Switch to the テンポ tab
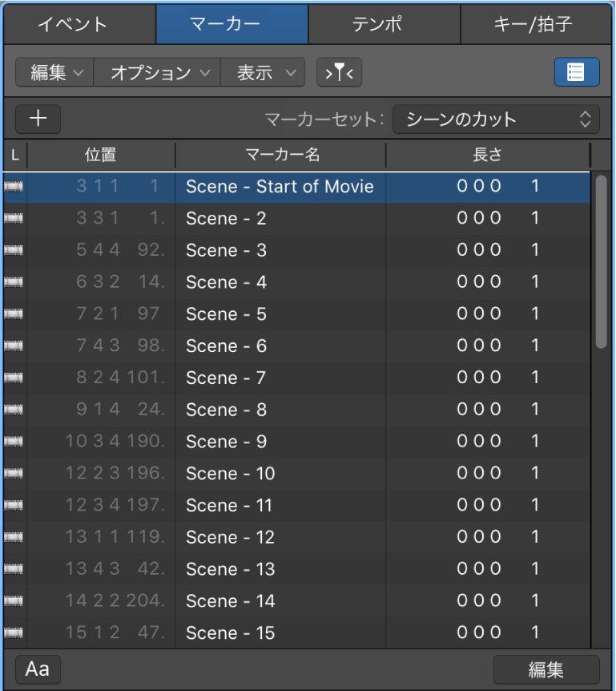Screen dimensions: 616x691 pyautogui.click(x=384, y=24)
